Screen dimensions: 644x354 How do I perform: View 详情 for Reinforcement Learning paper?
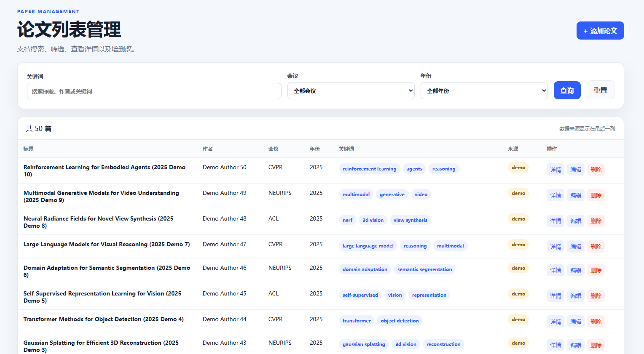[x=555, y=170]
